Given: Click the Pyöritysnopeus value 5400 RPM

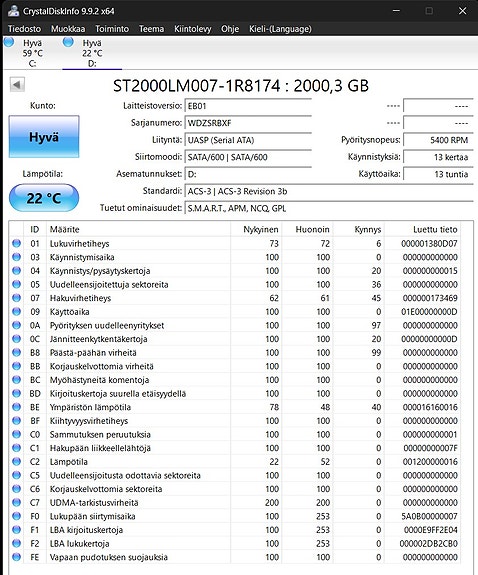Looking at the screenshot, I should point(438,140).
